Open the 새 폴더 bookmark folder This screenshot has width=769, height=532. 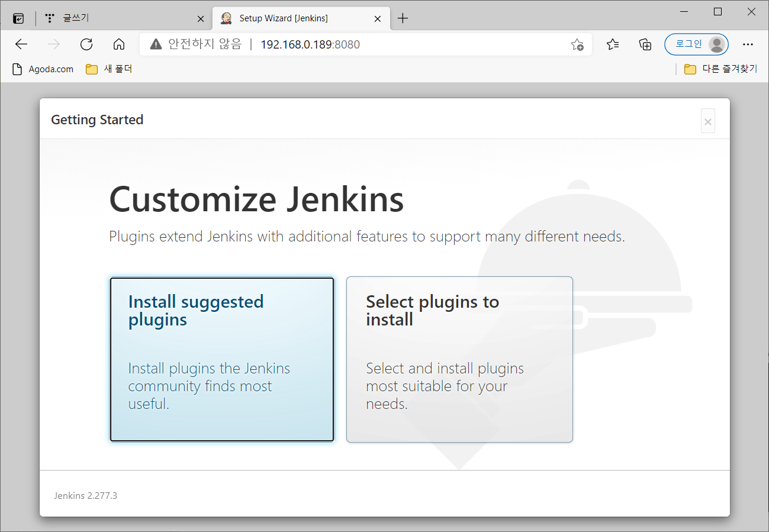coord(109,69)
